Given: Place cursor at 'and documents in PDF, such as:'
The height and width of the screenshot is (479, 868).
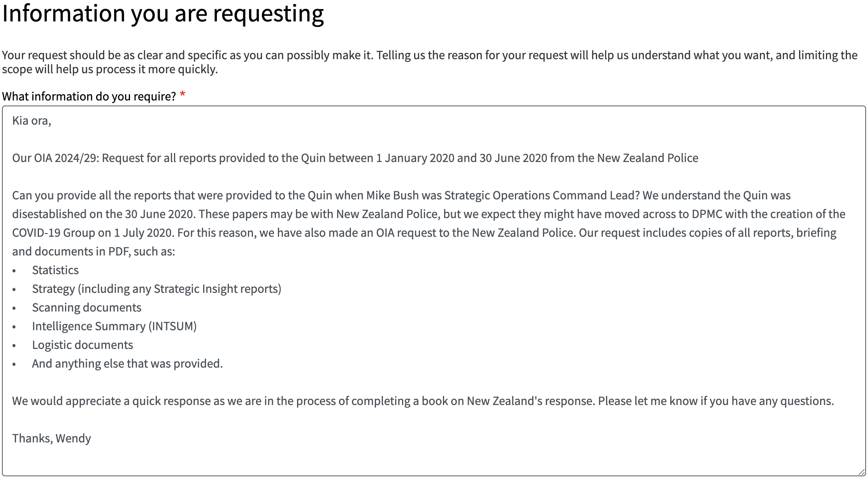Looking at the screenshot, I should point(93,252).
